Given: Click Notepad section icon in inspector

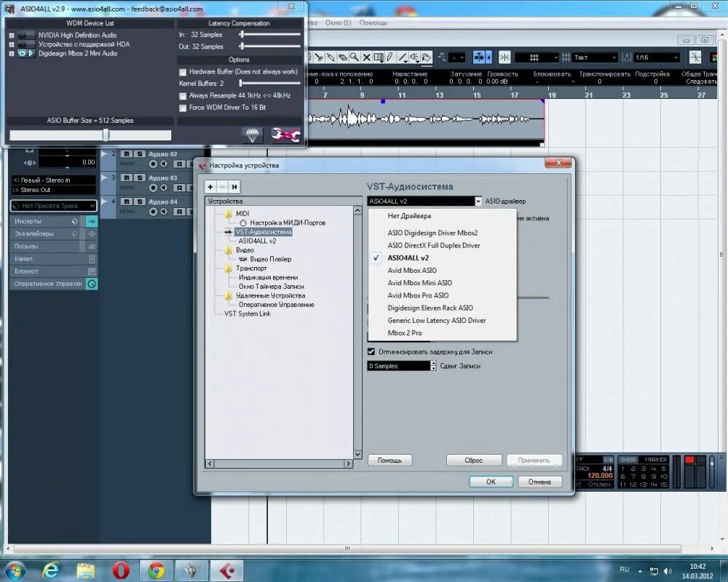Looking at the screenshot, I should (x=92, y=271).
